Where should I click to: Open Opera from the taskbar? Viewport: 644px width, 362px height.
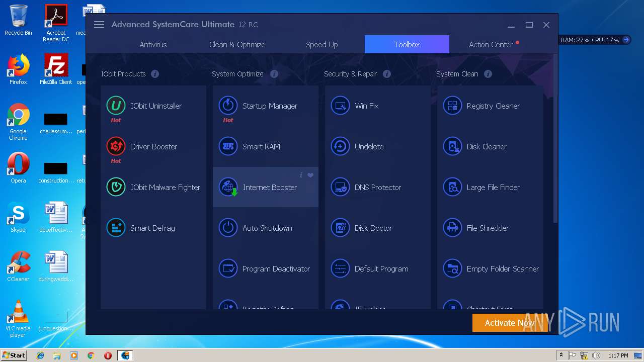point(108,355)
